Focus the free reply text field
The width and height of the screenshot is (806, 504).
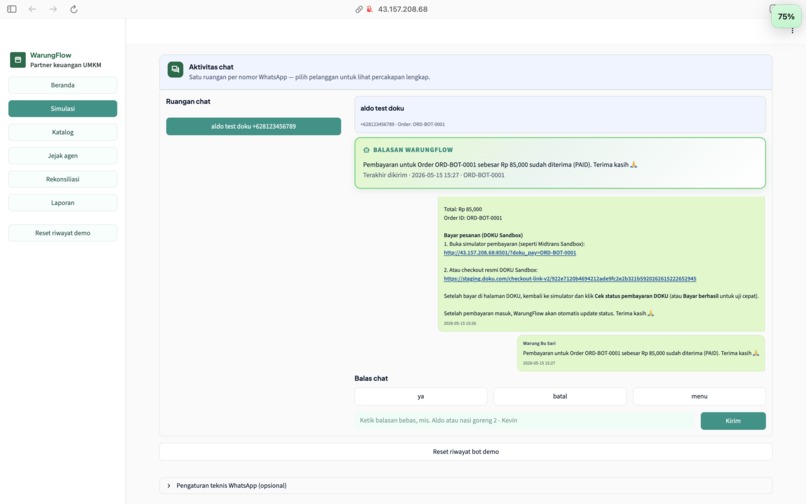point(525,421)
